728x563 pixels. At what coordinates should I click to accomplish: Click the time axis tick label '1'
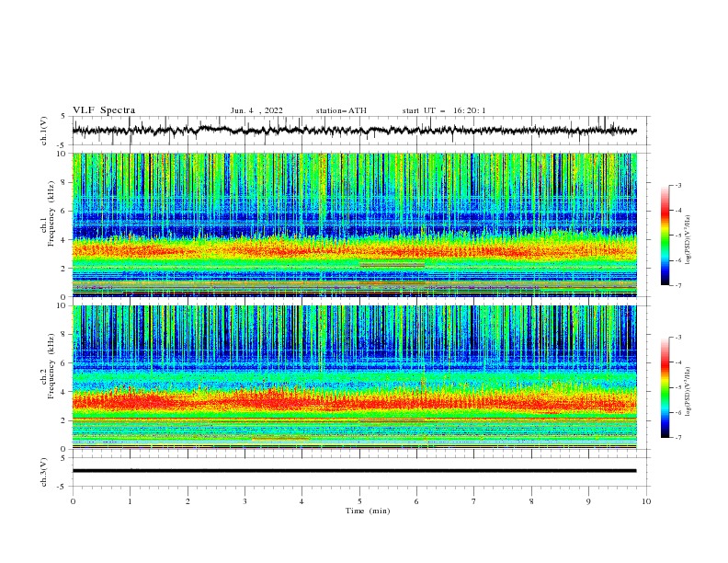pyautogui.click(x=130, y=501)
